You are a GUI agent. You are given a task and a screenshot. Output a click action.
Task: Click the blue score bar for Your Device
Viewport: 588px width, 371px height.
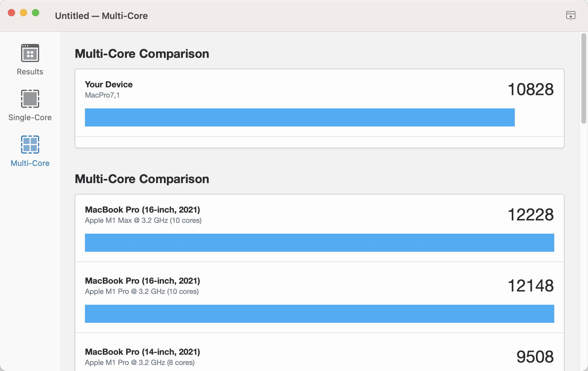[300, 117]
